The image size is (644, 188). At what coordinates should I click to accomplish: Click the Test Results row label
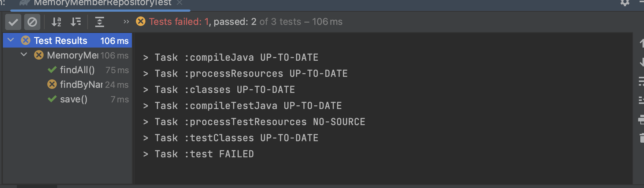60,41
